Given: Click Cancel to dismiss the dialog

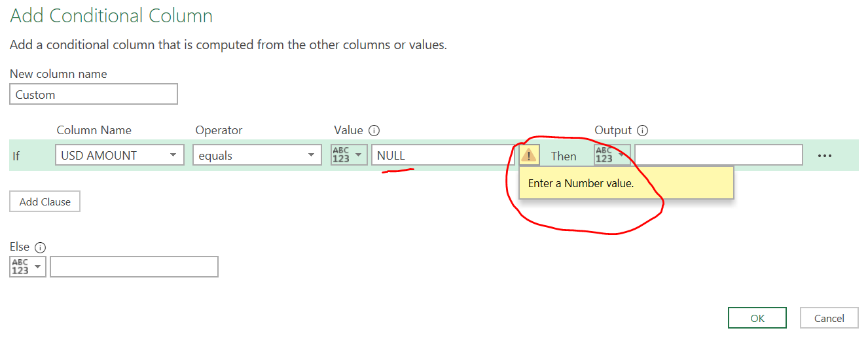Looking at the screenshot, I should pos(829,318).
